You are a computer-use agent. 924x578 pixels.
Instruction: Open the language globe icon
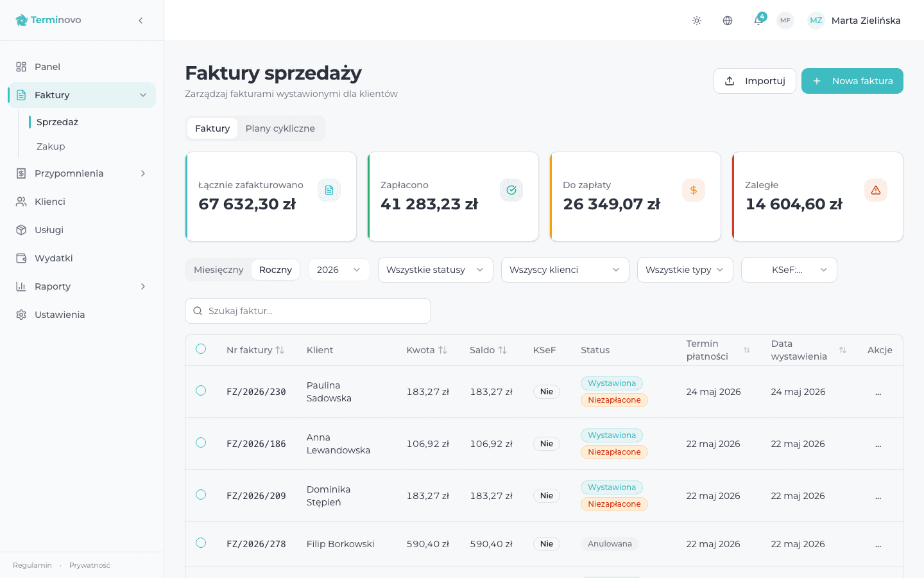point(728,21)
